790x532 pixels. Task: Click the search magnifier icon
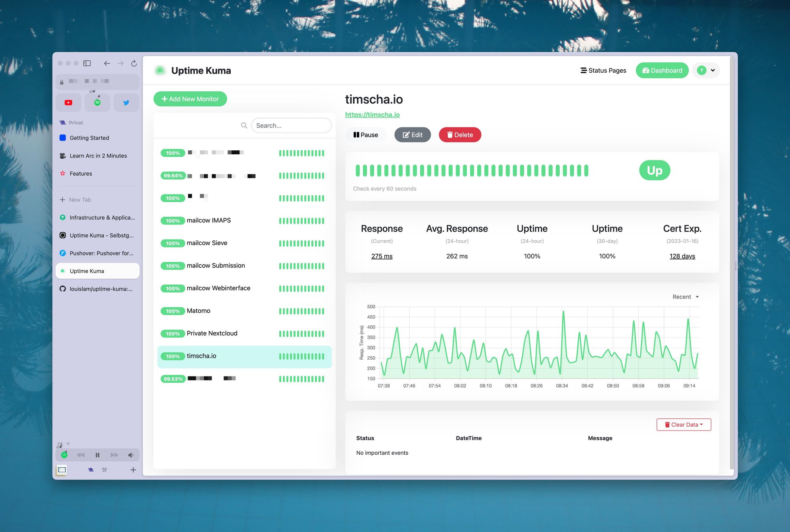coord(244,126)
